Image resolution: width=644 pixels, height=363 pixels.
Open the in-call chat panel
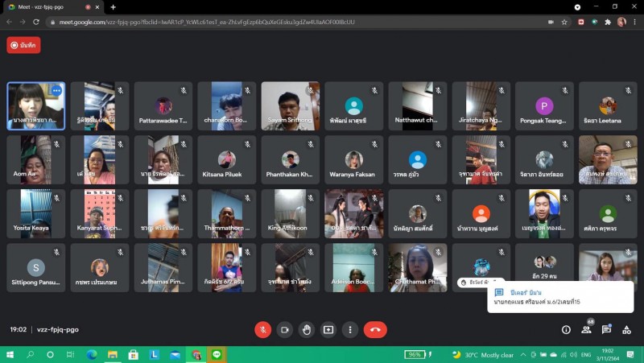[606, 329]
